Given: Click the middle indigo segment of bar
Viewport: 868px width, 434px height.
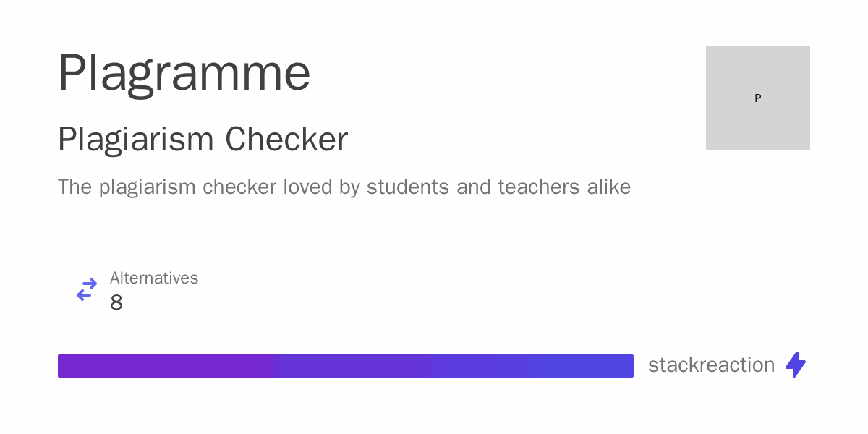Looking at the screenshot, I should (354, 366).
